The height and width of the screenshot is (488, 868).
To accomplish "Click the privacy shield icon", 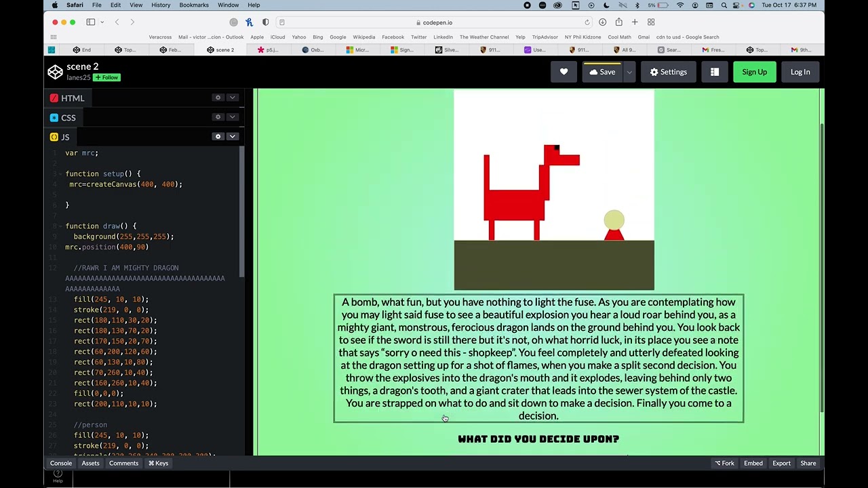I will click(x=265, y=22).
